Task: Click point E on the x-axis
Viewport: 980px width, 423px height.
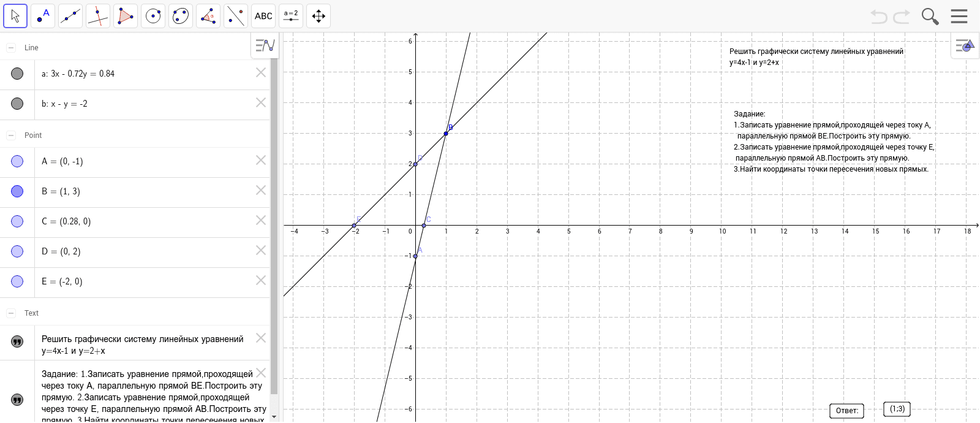Action: [354, 226]
